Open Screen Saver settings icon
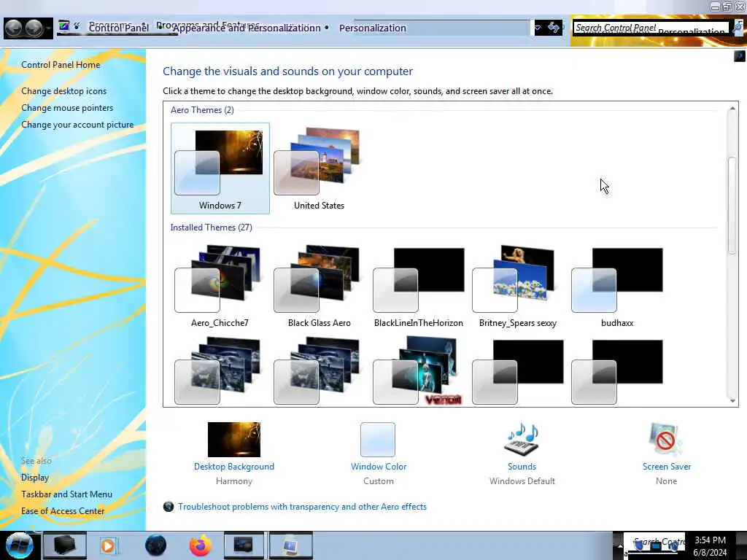This screenshot has height=560, width=747. tap(666, 439)
